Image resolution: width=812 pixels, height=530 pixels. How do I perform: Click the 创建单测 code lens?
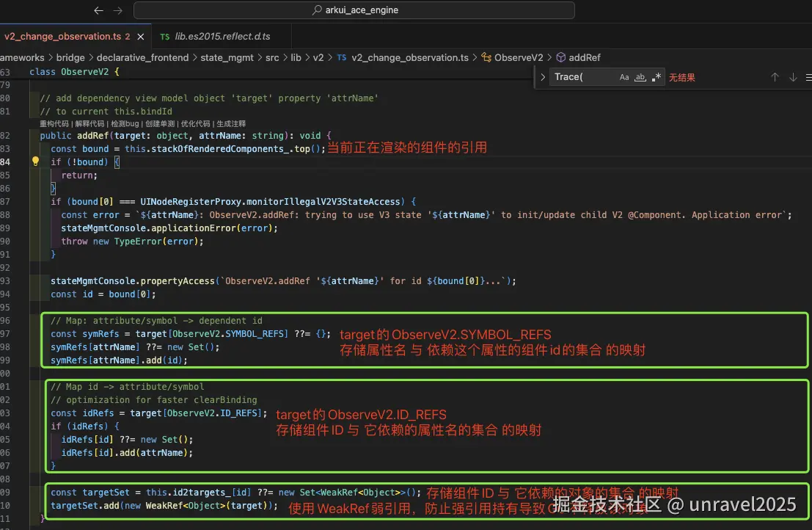tap(160, 124)
